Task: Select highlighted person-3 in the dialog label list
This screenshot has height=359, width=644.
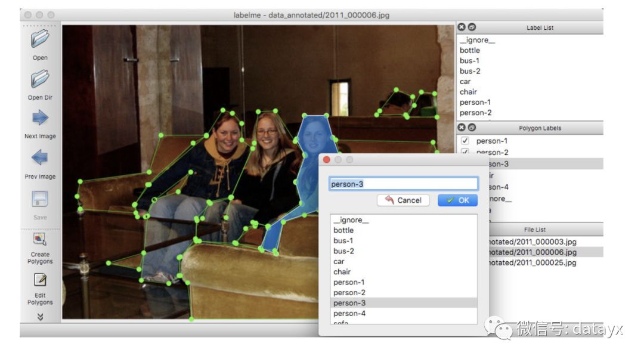Action: [x=404, y=303]
